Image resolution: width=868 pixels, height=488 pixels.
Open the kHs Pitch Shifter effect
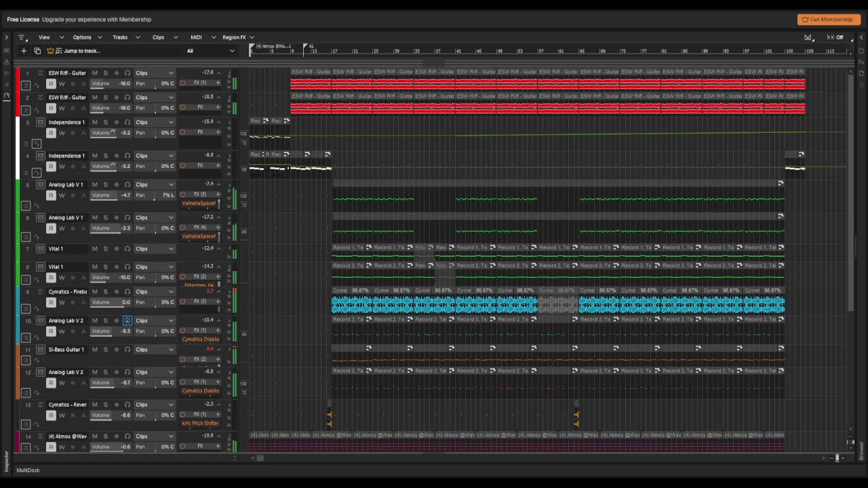(x=200, y=424)
